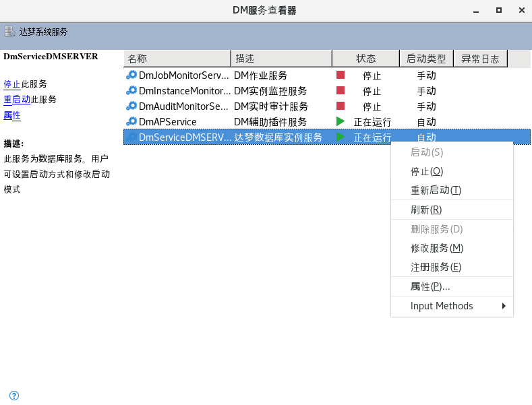Image resolution: width=532 pixels, height=405 pixels.
Task: Click description DM辅助插件服务
Action: point(270,122)
